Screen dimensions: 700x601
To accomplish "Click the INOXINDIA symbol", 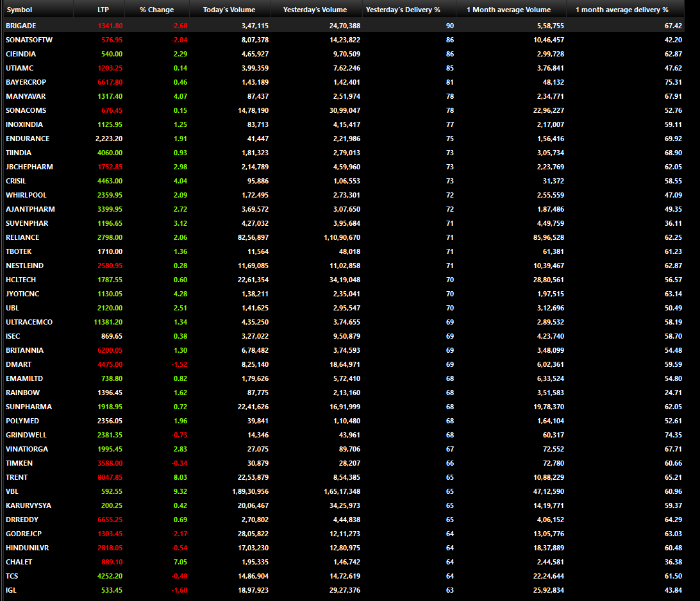I will 24,124.
